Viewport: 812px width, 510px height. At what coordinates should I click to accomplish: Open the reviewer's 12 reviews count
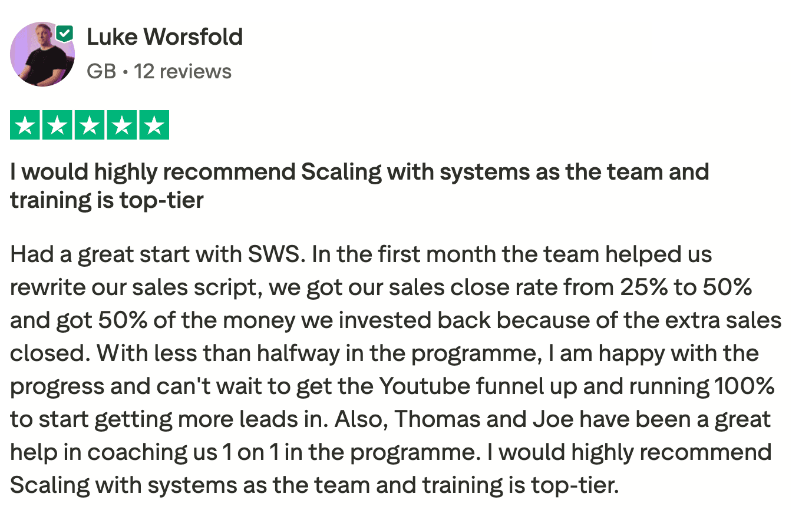tap(183, 72)
